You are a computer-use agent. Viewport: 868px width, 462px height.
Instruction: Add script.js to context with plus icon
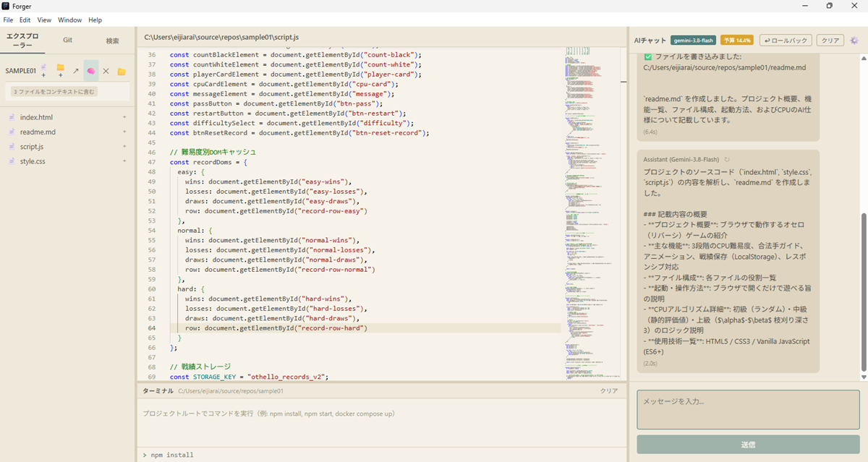pos(124,147)
